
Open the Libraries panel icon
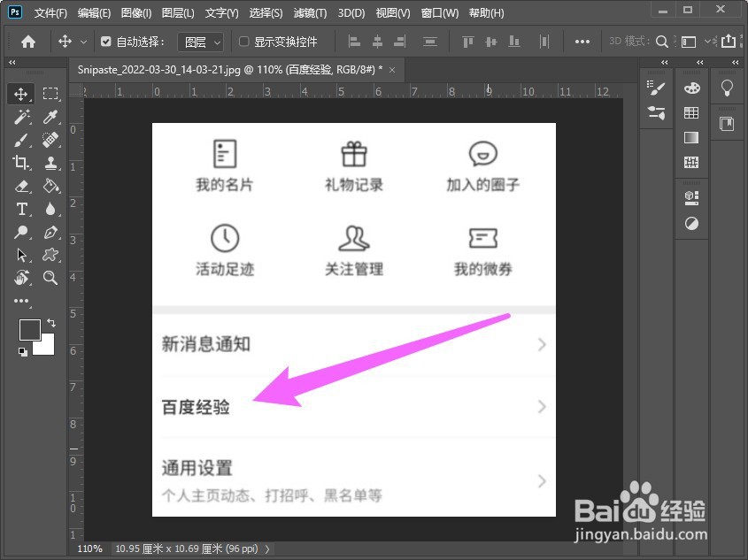click(x=727, y=124)
